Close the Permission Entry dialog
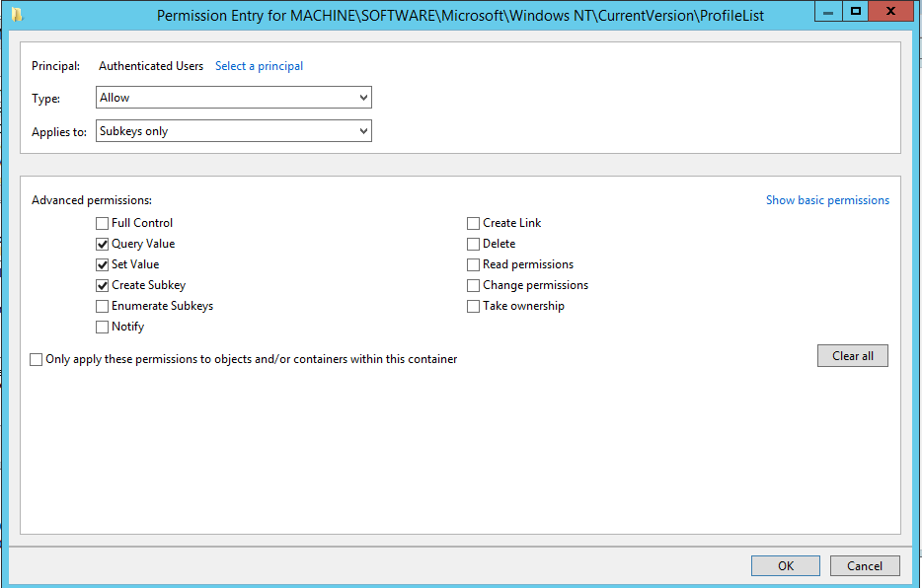The height and width of the screenshot is (588, 922). (x=890, y=12)
